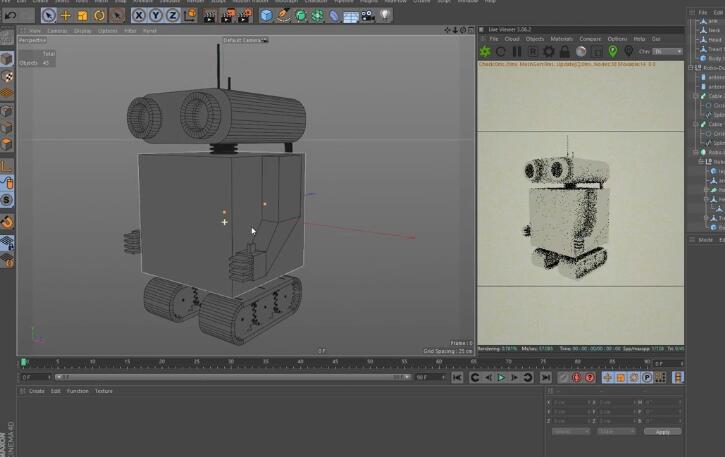Open the green Subdivision Surface generator icon

[301, 15]
